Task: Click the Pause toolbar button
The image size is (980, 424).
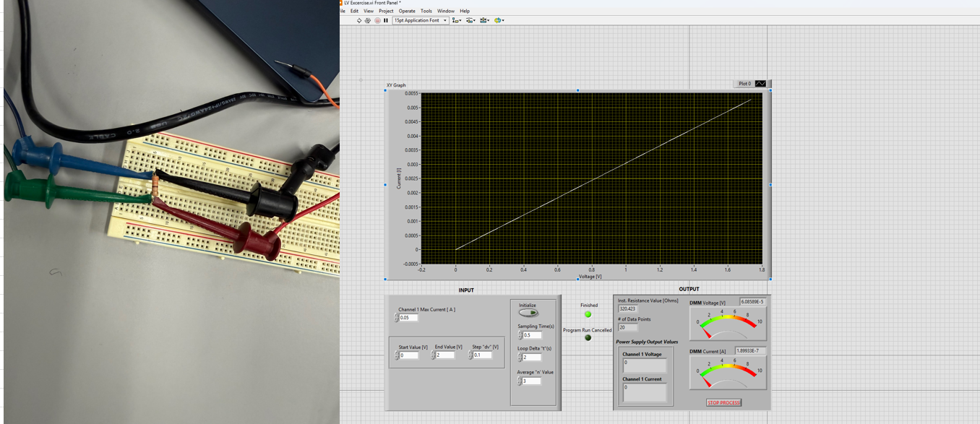Action: click(x=386, y=20)
